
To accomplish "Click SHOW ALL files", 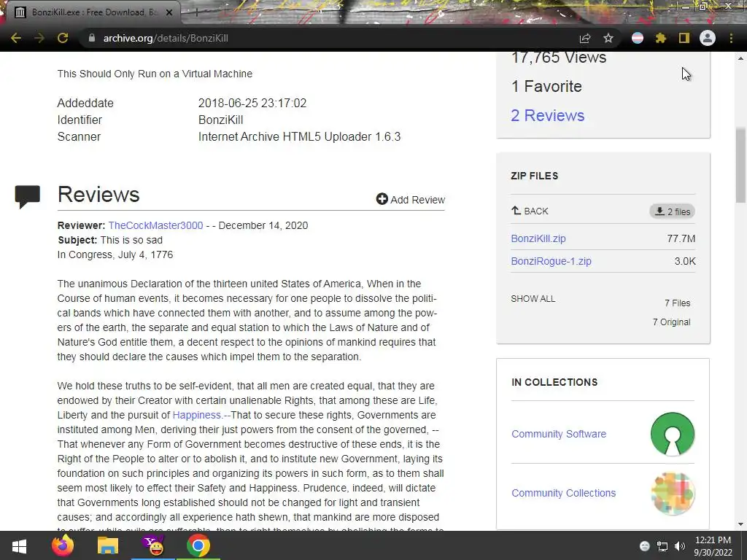I will click(x=533, y=298).
